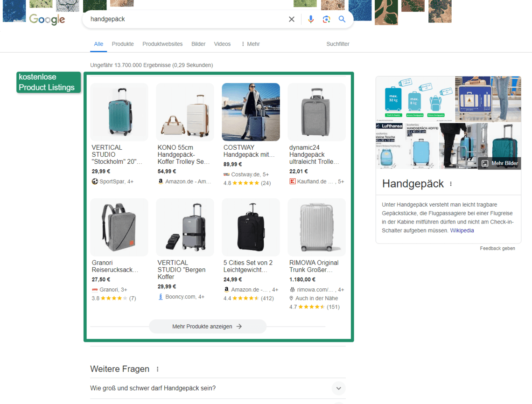Image resolution: width=532 pixels, height=404 pixels.
Task: Open Mehr Bilder in knowledge panel
Action: tap(499, 163)
